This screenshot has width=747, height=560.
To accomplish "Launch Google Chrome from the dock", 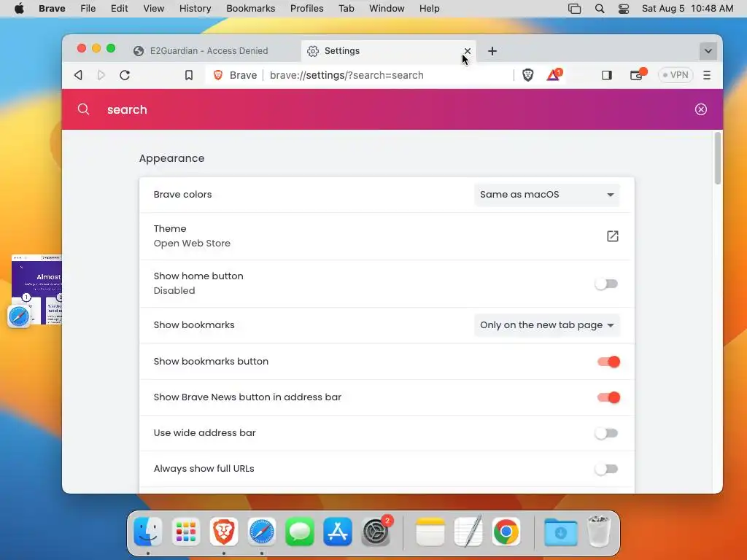I will click(506, 532).
